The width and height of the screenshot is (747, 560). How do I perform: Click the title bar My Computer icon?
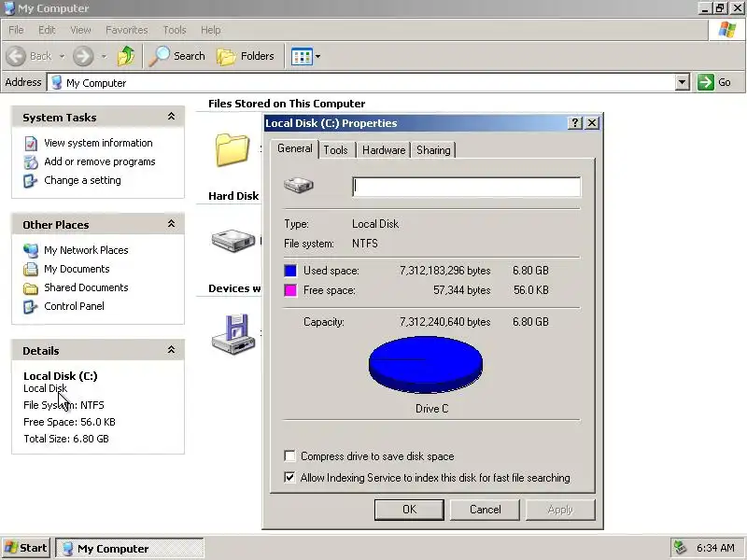[x=9, y=8]
